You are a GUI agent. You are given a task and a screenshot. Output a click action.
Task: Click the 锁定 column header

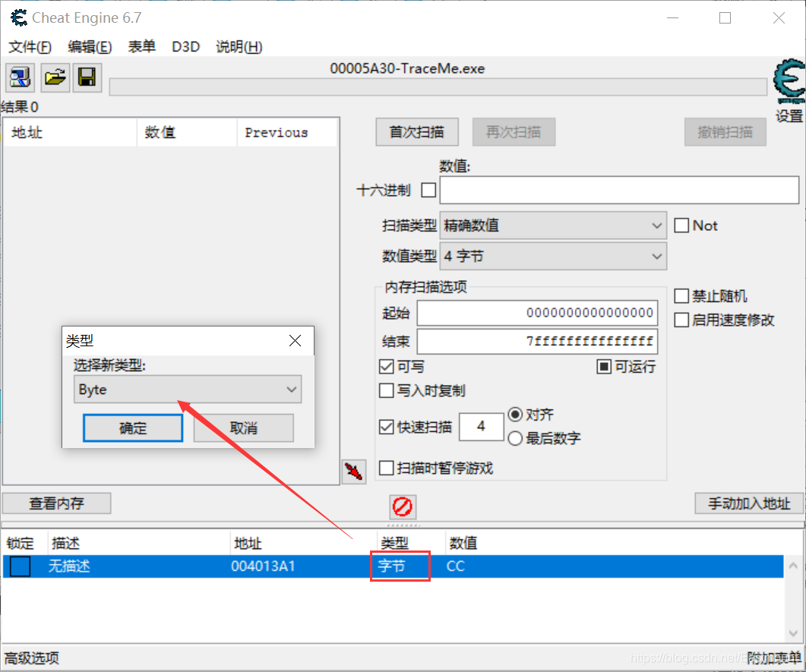point(21,543)
